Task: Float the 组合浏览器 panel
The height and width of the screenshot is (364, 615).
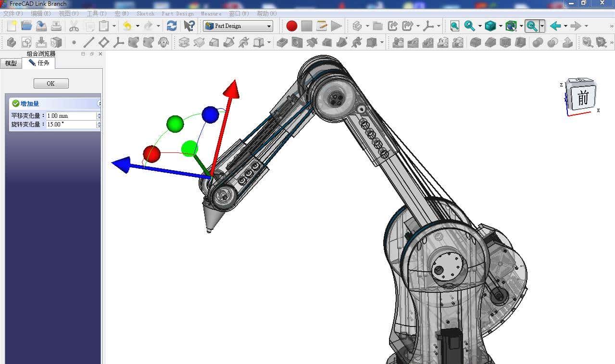Action: [x=92, y=54]
